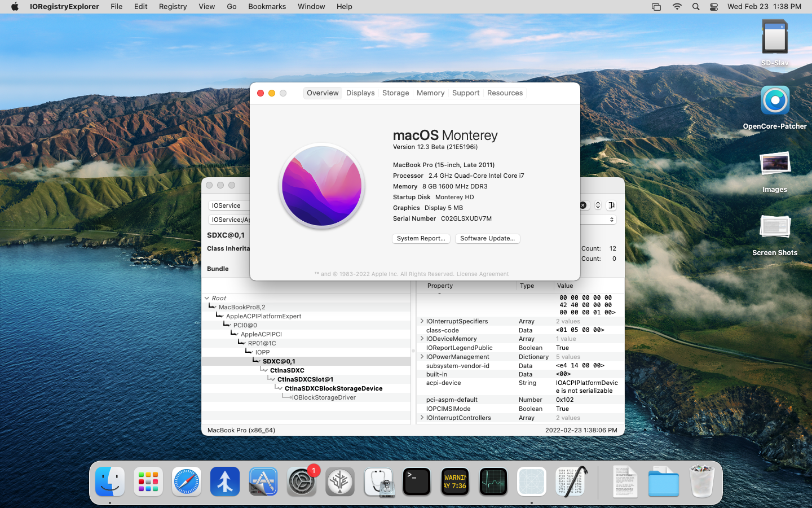Open the IOService plane dropdown
The image size is (812, 508).
pyautogui.click(x=229, y=205)
